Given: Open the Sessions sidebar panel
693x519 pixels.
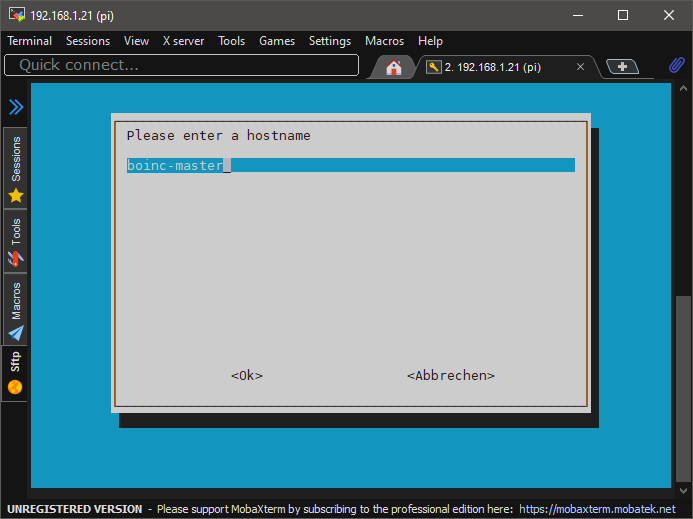Looking at the screenshot, I should pos(15,168).
